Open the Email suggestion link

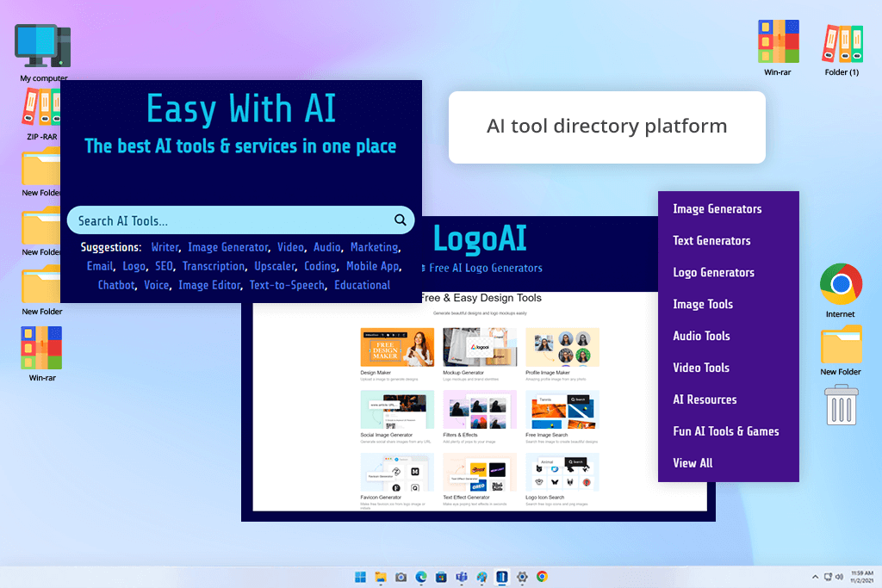coord(100,267)
